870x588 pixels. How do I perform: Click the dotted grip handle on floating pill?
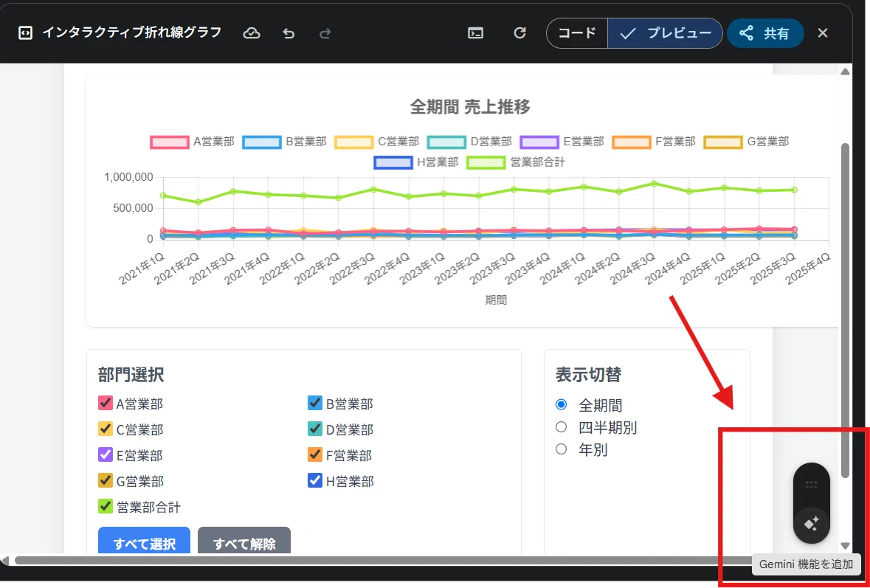pyautogui.click(x=811, y=485)
